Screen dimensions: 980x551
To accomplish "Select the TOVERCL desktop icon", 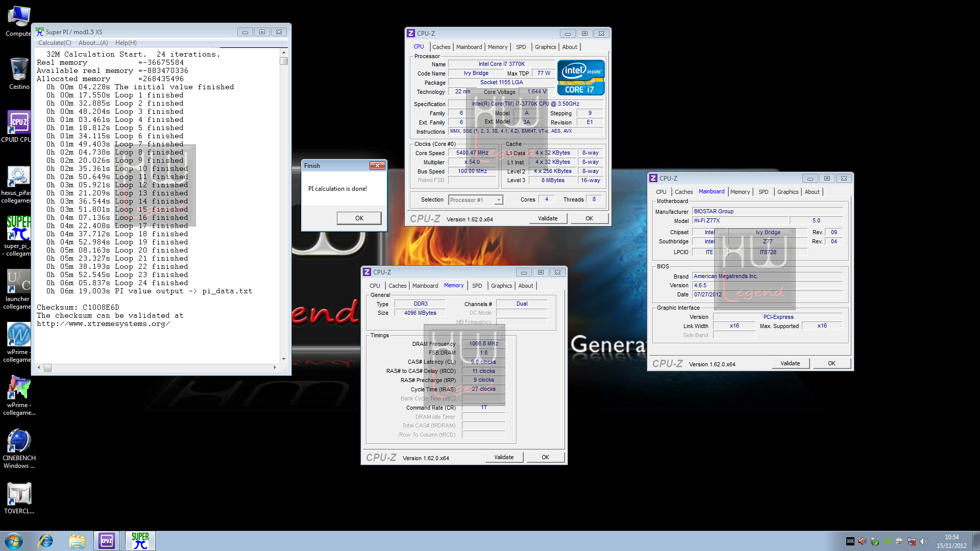I will (19, 498).
